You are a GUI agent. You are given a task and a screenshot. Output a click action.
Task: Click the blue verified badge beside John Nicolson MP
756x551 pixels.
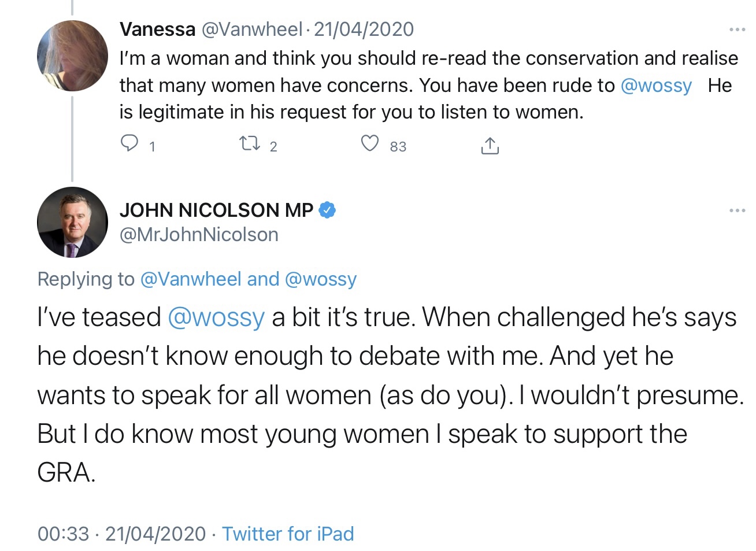327,210
